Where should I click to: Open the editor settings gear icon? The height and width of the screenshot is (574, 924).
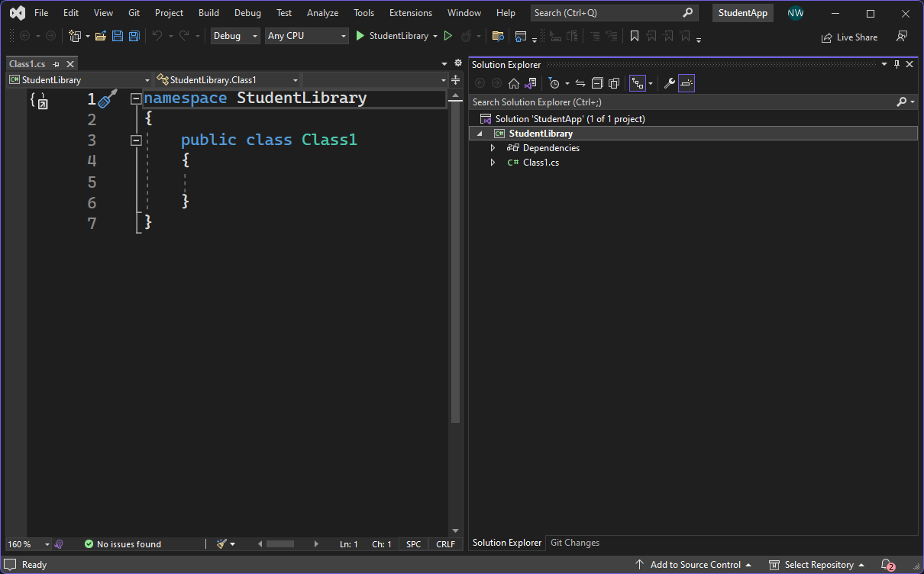point(458,63)
